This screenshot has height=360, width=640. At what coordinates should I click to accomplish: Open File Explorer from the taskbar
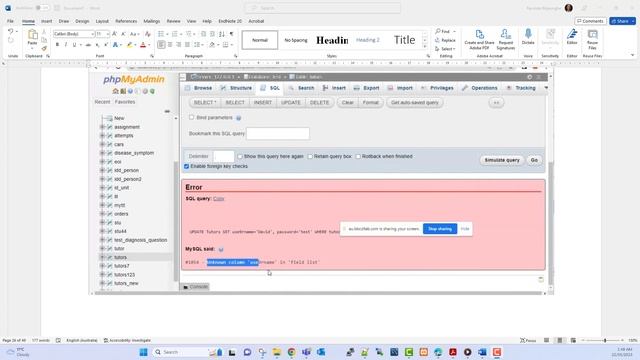(x=277, y=352)
